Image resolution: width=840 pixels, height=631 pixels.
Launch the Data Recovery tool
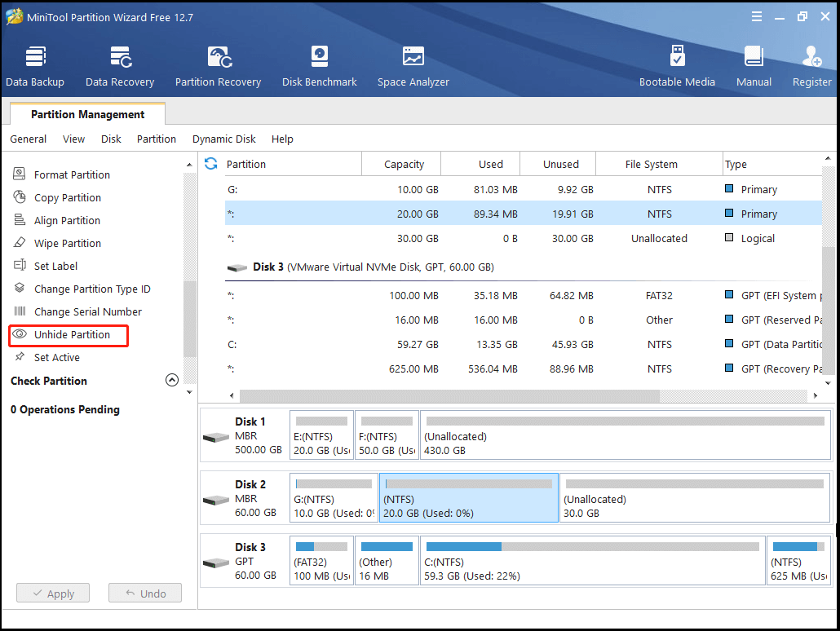(x=120, y=66)
